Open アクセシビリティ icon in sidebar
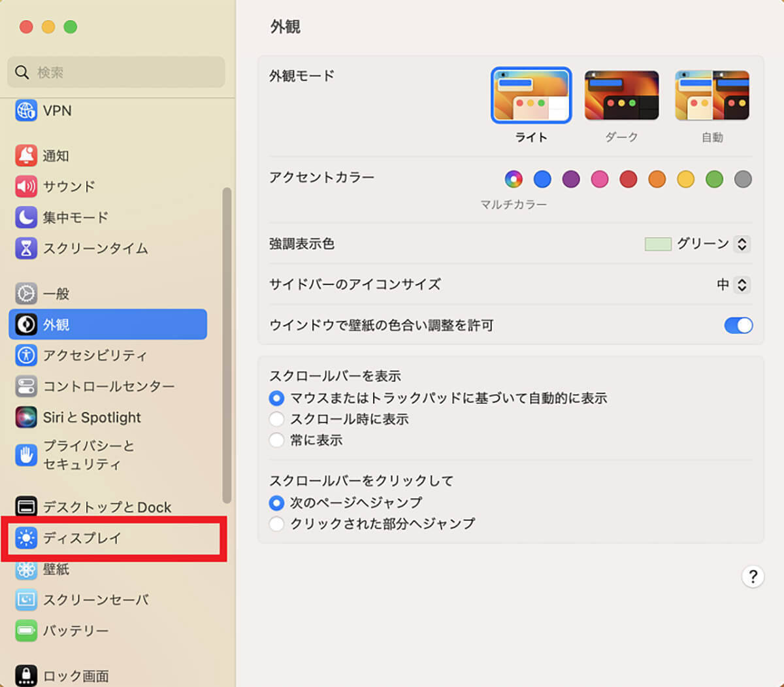This screenshot has height=687, width=784. [26, 355]
